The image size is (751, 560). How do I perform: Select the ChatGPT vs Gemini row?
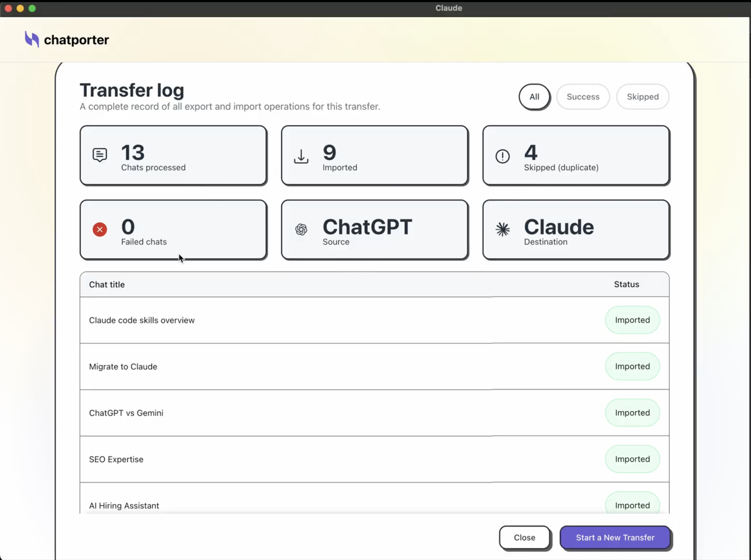pyautogui.click(x=126, y=413)
